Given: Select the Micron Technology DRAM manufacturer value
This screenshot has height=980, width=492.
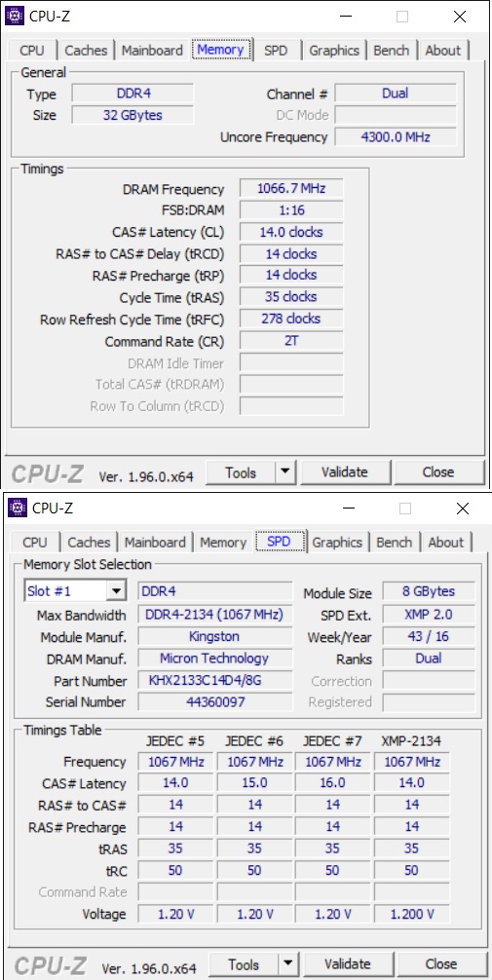Looking at the screenshot, I should pyautogui.click(x=214, y=659).
